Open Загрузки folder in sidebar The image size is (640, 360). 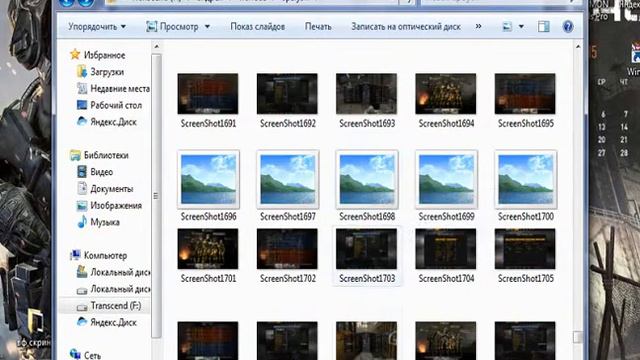[x=101, y=72]
